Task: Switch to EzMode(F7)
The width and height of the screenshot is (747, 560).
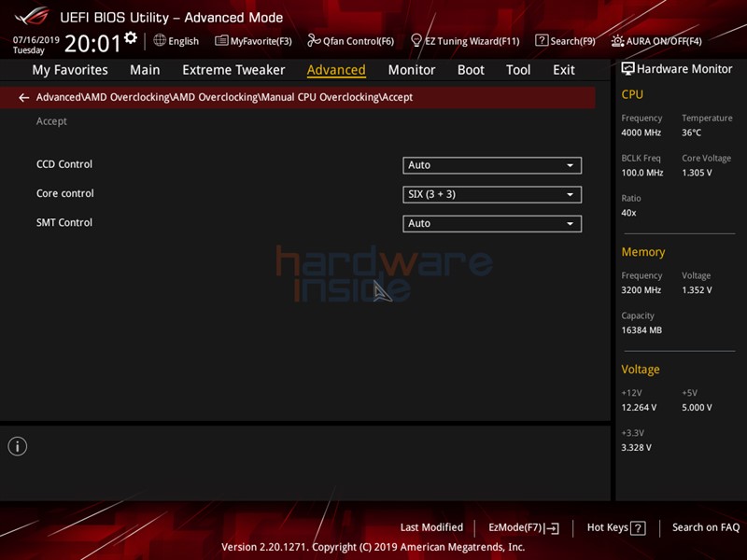Action: [x=524, y=527]
